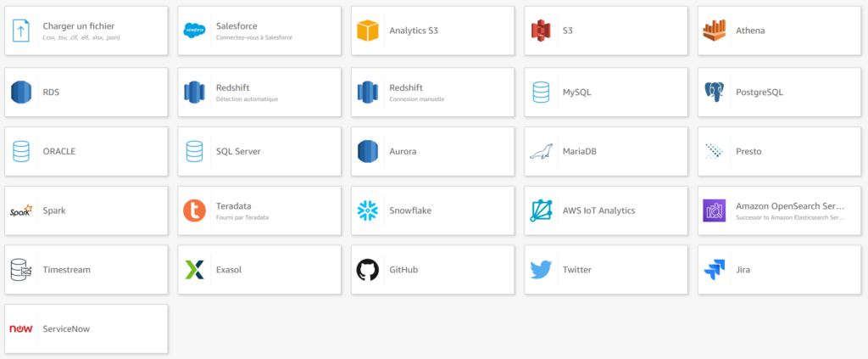Click the orange Teradata icon
Image resolution: width=868 pixels, height=359 pixels.
coord(194,210)
